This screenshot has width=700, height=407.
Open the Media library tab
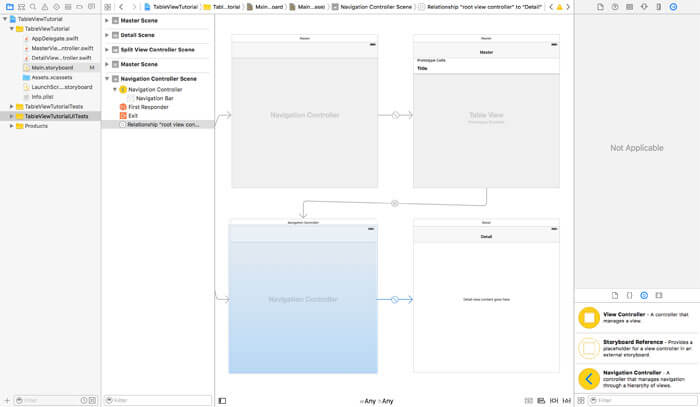[x=658, y=295]
